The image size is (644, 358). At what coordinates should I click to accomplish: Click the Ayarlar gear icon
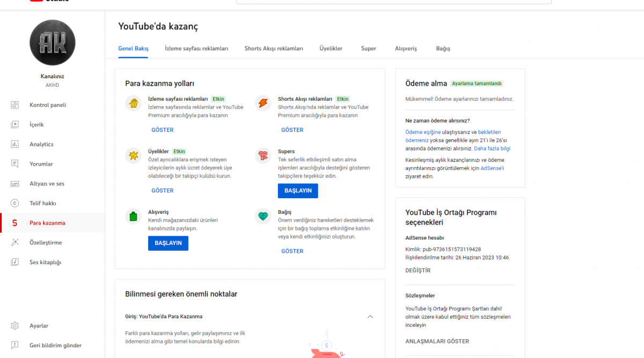coord(15,326)
